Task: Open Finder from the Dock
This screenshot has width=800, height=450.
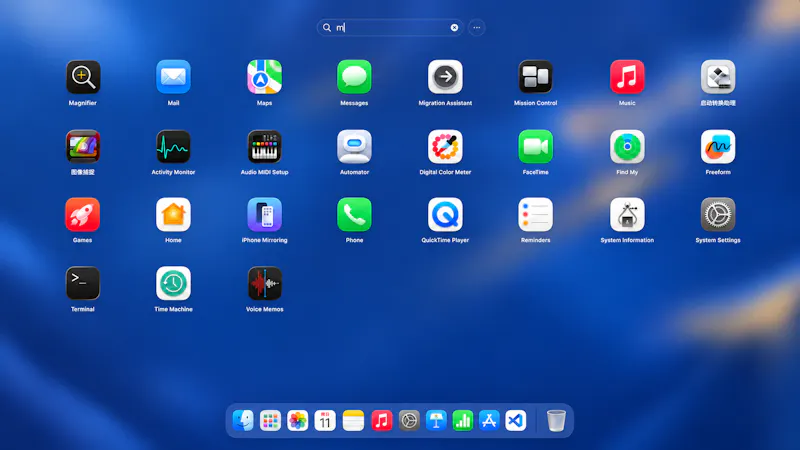Action: tap(243, 420)
